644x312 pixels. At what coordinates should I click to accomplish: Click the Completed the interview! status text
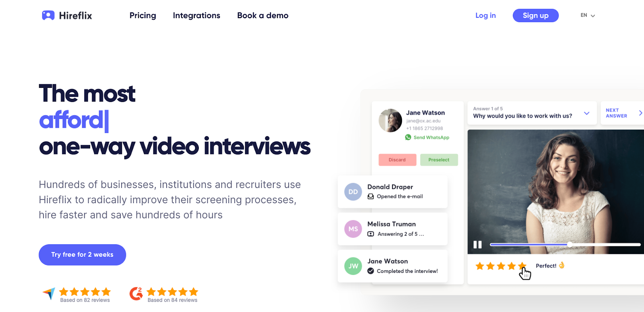point(407,271)
